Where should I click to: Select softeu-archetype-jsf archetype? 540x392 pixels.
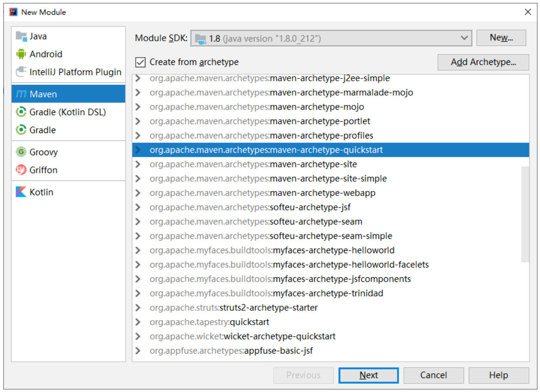[330, 207]
